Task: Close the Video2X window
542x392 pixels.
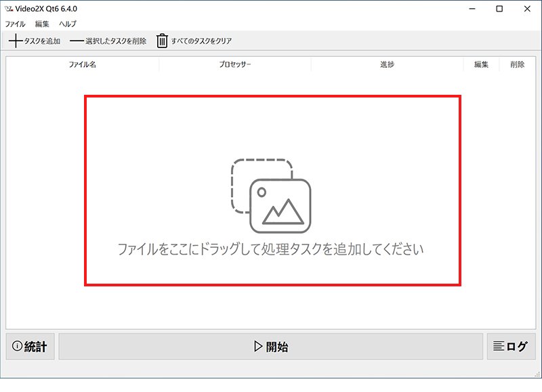Action: pyautogui.click(x=527, y=9)
